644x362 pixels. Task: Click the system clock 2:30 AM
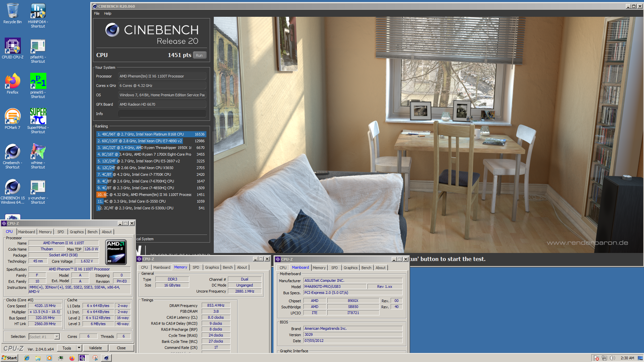(627, 358)
